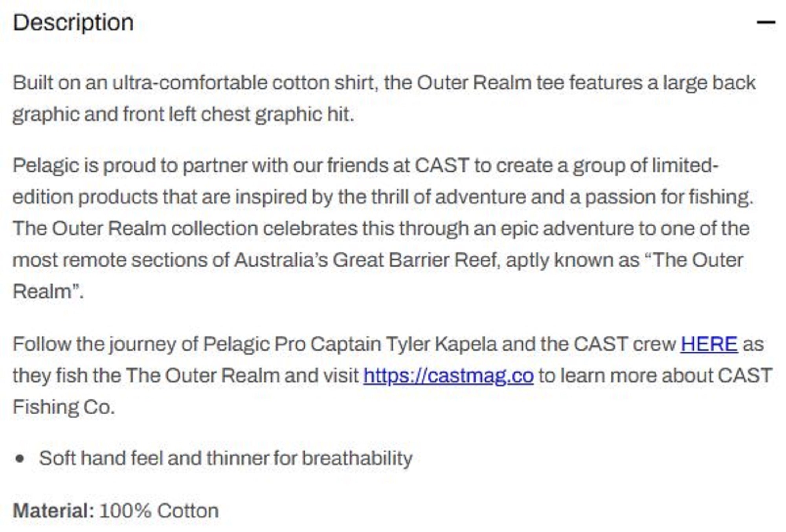This screenshot has height=532, width=786.
Task: Click the Soft hand feel bullet text
Action: (226, 458)
